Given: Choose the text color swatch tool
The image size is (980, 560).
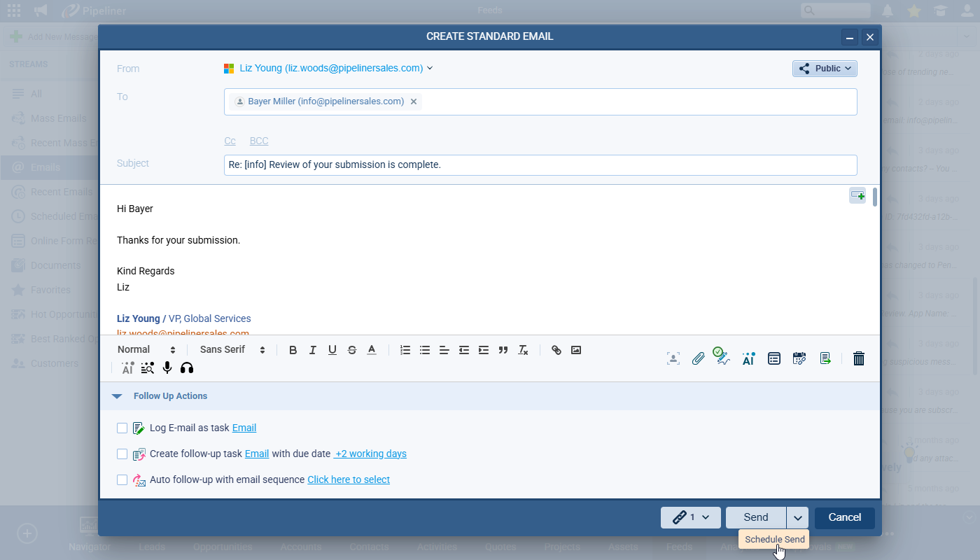Looking at the screenshot, I should click(372, 350).
